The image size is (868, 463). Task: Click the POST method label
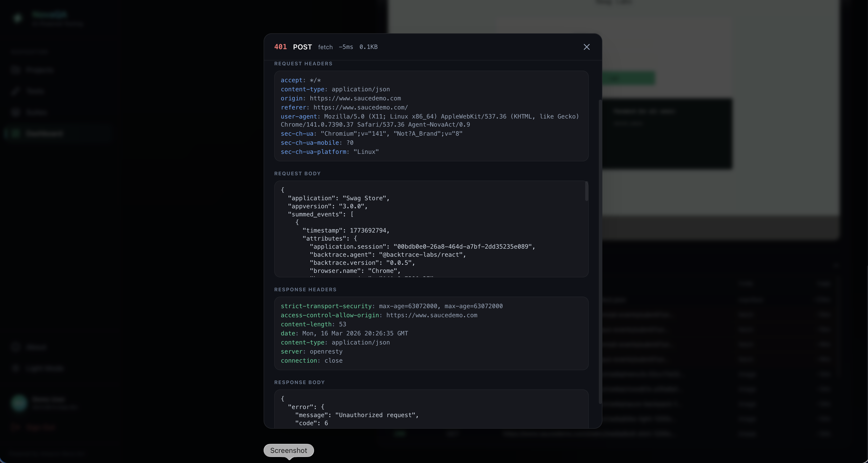[302, 47]
